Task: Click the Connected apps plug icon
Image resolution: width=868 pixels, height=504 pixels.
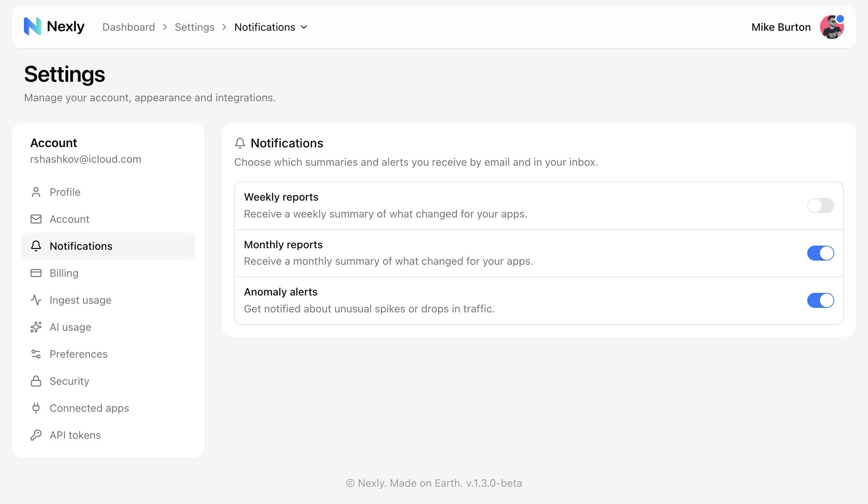Action: tap(36, 408)
